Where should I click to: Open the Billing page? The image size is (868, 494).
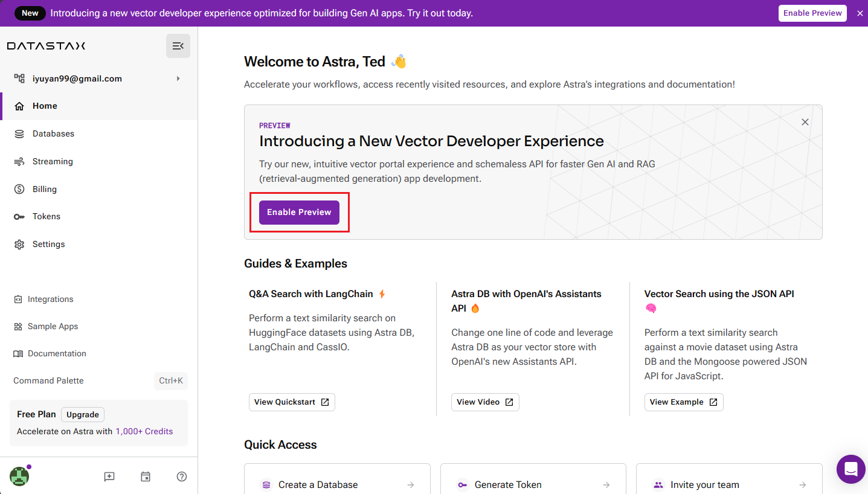pyautogui.click(x=99, y=189)
